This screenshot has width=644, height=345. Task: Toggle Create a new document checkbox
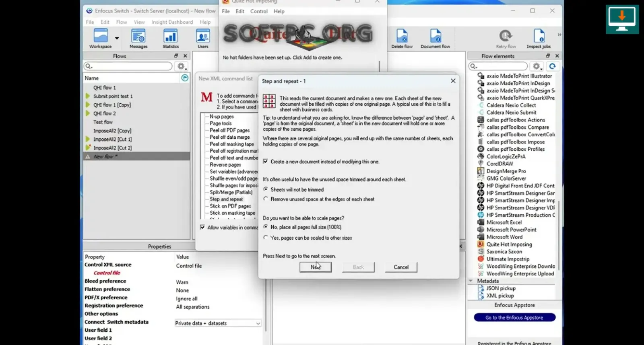pos(265,161)
